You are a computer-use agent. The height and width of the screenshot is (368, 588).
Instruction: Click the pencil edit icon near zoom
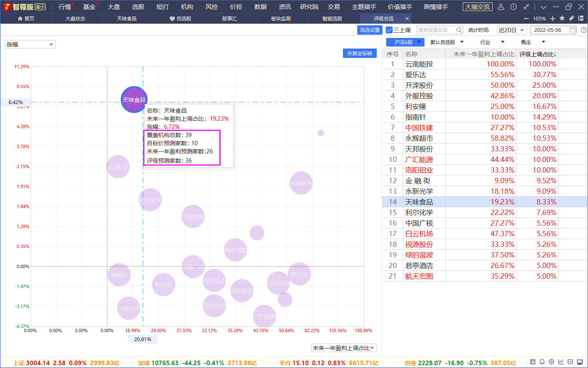point(571,18)
